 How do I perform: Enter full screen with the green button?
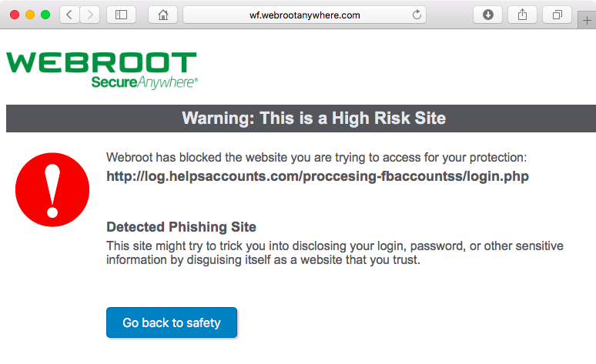pos(45,15)
